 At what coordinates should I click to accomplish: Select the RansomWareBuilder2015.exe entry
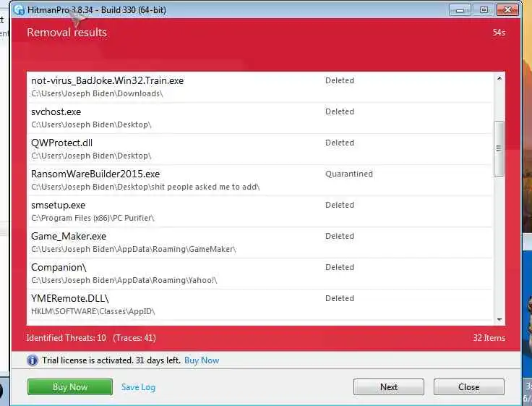pos(259,180)
